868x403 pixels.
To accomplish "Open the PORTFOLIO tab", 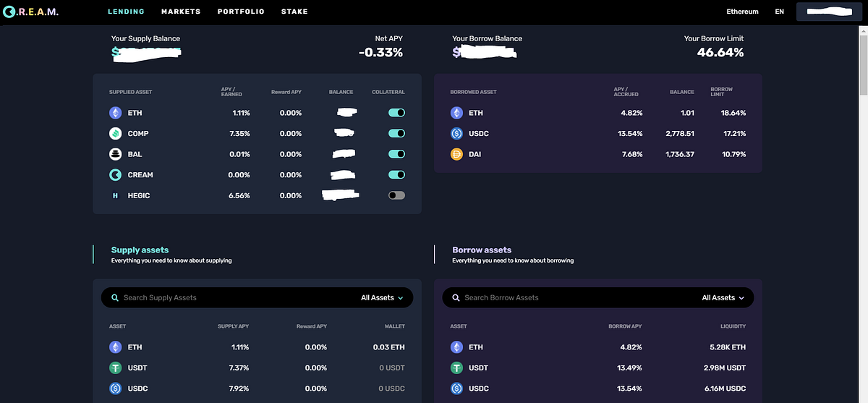I will (x=241, y=12).
